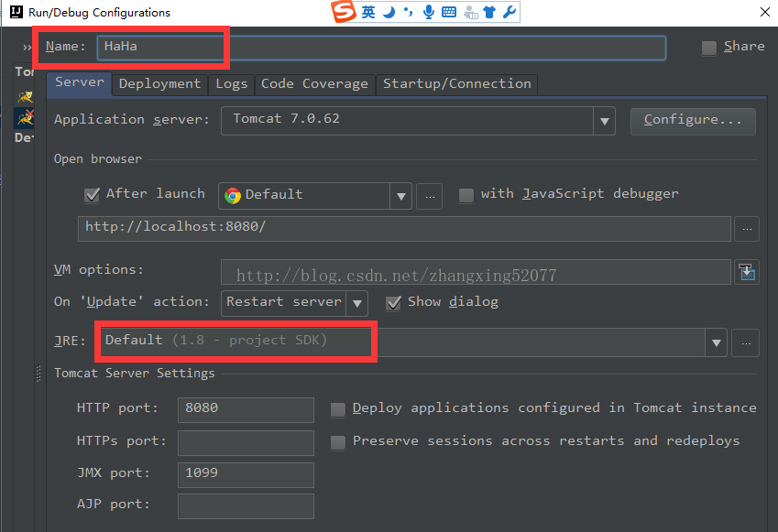Click the Sogou user account icon

tap(470, 13)
